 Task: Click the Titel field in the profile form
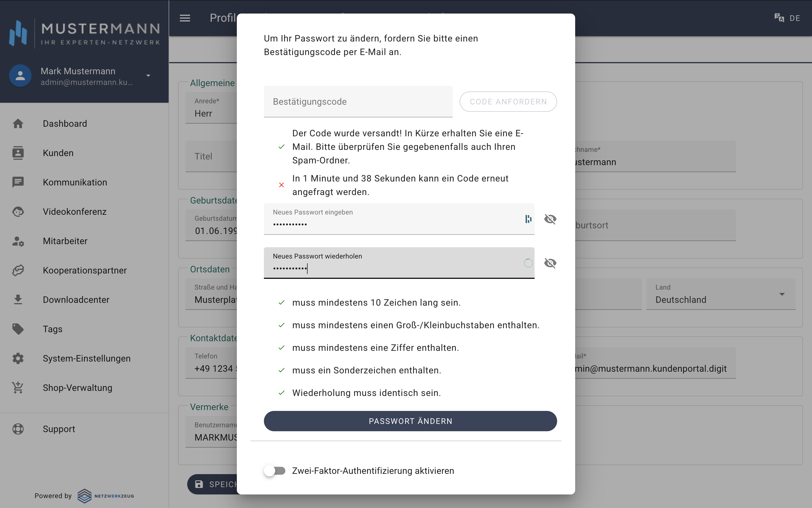pyautogui.click(x=211, y=156)
